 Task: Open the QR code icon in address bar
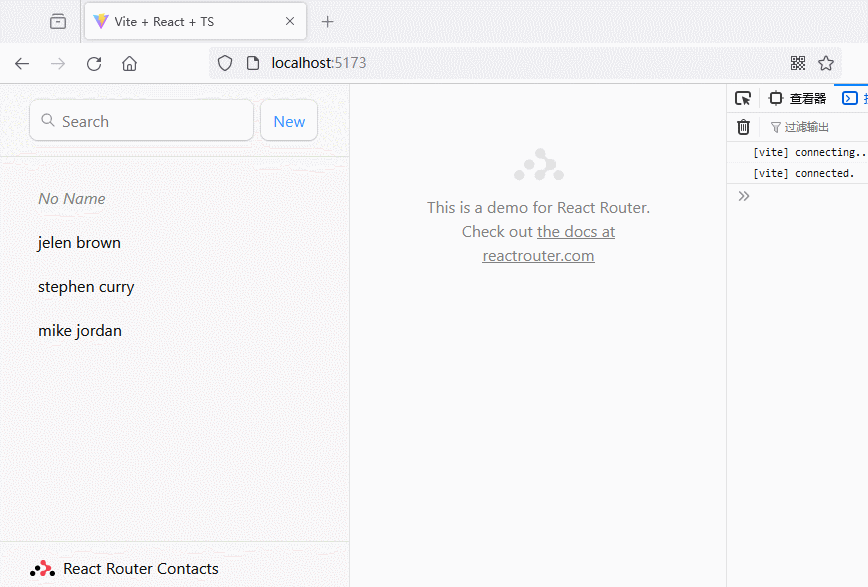(x=798, y=63)
